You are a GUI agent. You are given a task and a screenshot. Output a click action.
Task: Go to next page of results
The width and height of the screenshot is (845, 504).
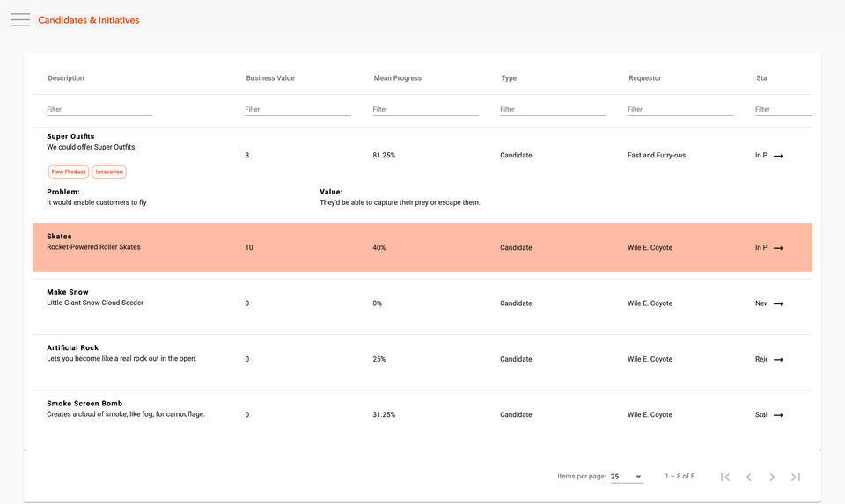772,477
